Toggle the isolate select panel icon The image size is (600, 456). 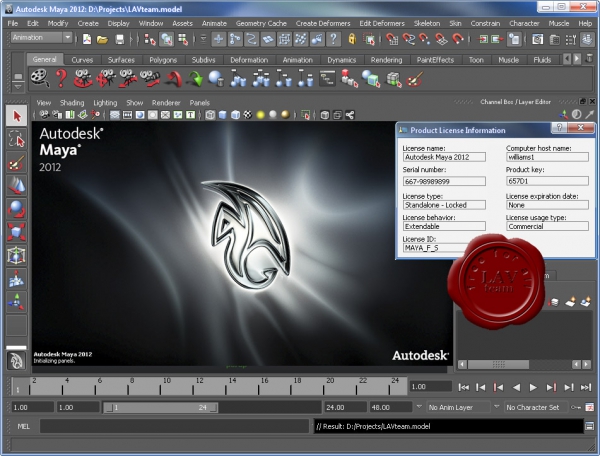point(305,115)
